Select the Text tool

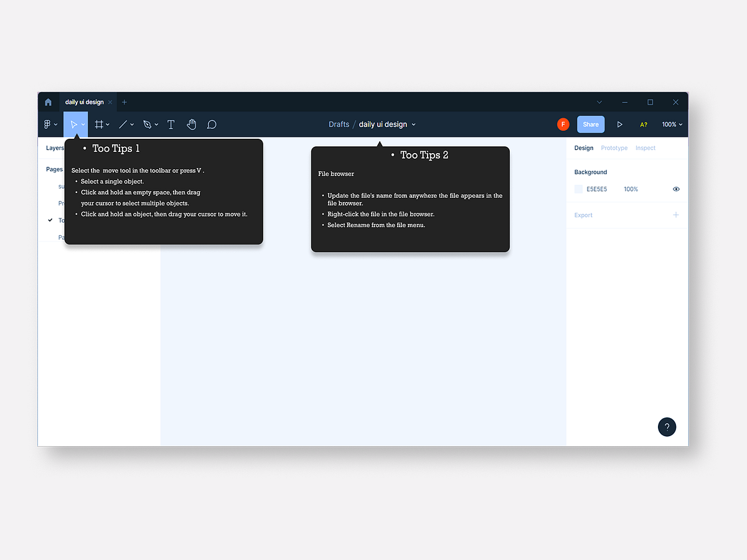171,124
